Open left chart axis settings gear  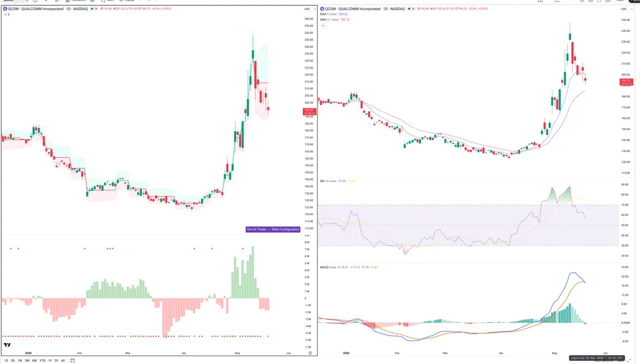pyautogui.click(x=310, y=353)
